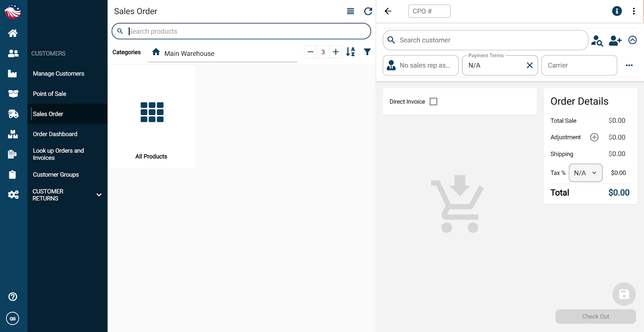Open the delivery truck icon in the sidebar
The image size is (644, 332).
13,114
